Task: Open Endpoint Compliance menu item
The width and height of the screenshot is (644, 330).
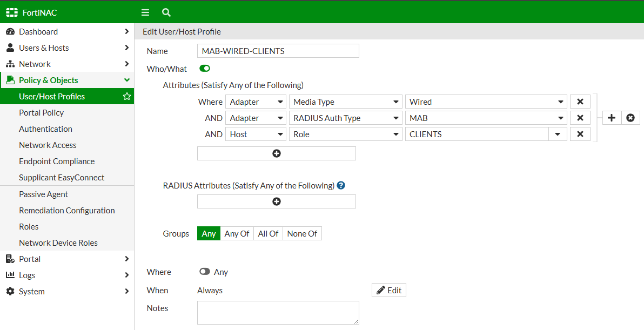Action: point(67,161)
